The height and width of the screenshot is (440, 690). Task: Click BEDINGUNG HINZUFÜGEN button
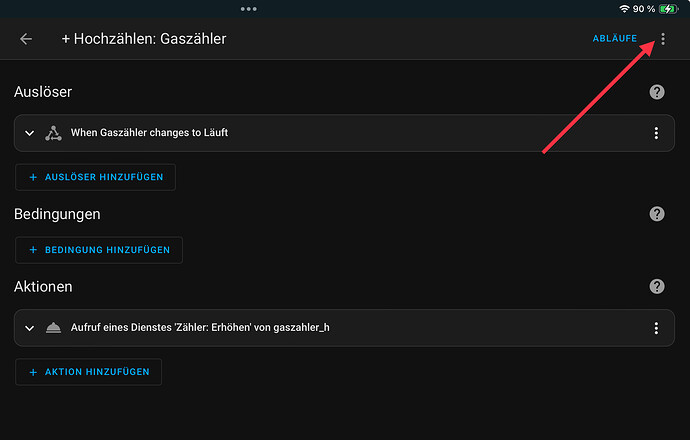point(99,250)
